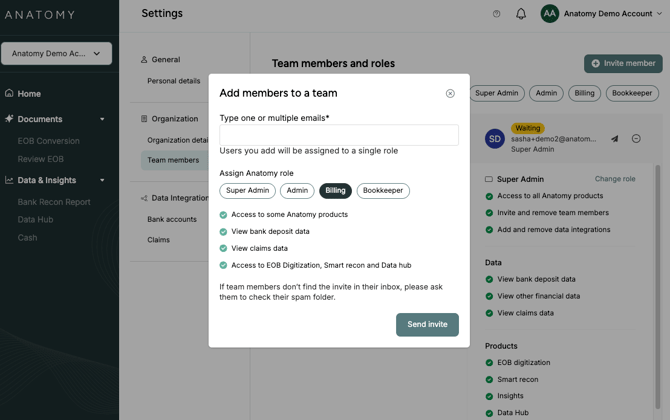This screenshot has height=420, width=670.
Task: Click the SD member avatar
Action: pos(494,139)
